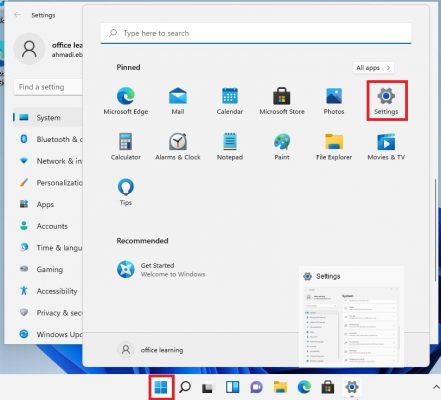Show hidden icons tray chevron
Image resolution: width=441 pixels, height=400 pixels.
436,387
